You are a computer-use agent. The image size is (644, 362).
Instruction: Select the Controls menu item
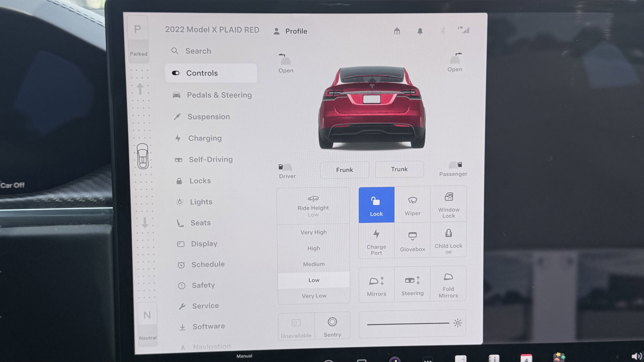pos(211,73)
